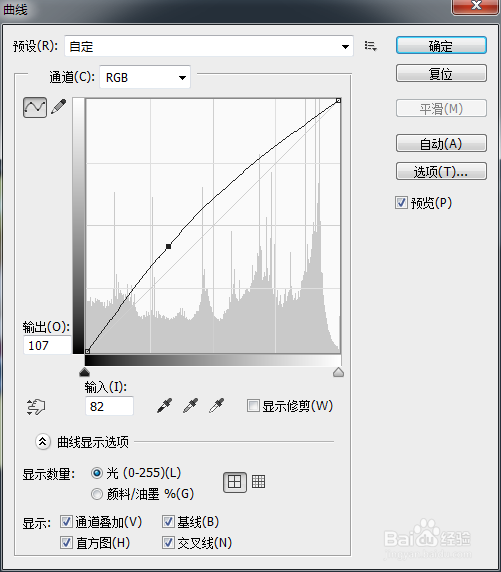Enable Show Clipping (显示修剪) checkbox
The height and width of the screenshot is (572, 501).
coord(253,406)
